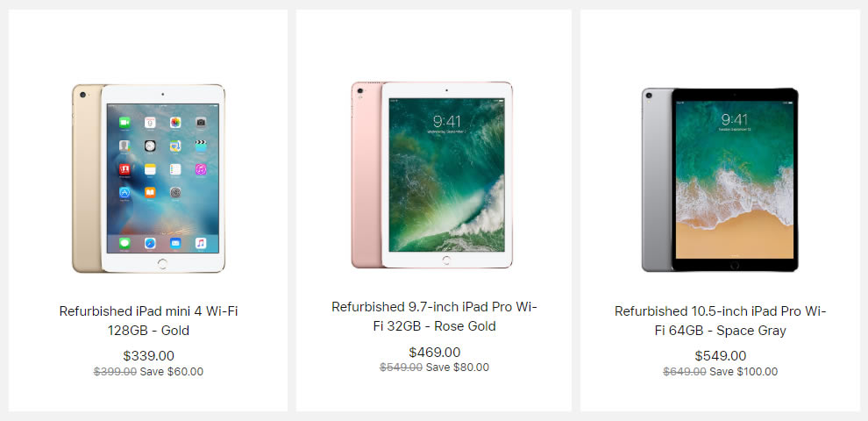Click the $549.00 price of the Space Gray iPad
This screenshot has width=868, height=421.
pyautogui.click(x=720, y=355)
